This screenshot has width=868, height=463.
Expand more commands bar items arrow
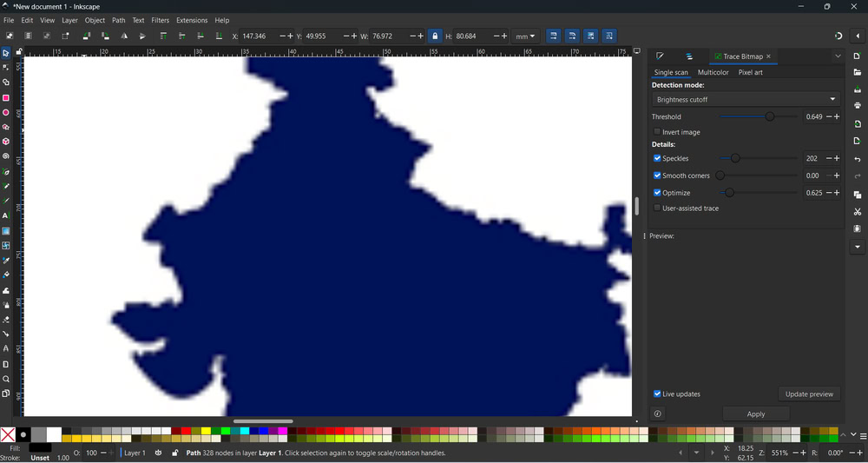858,247
